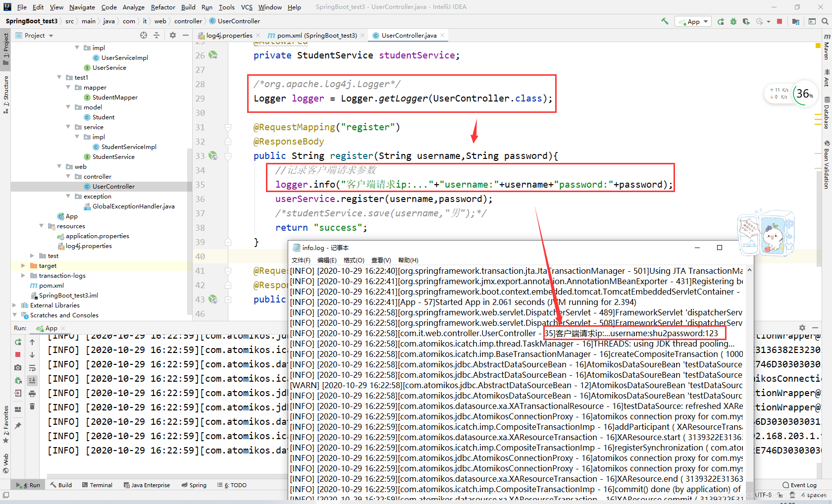Open the Build tool window
The width and height of the screenshot is (832, 504).
[61, 485]
